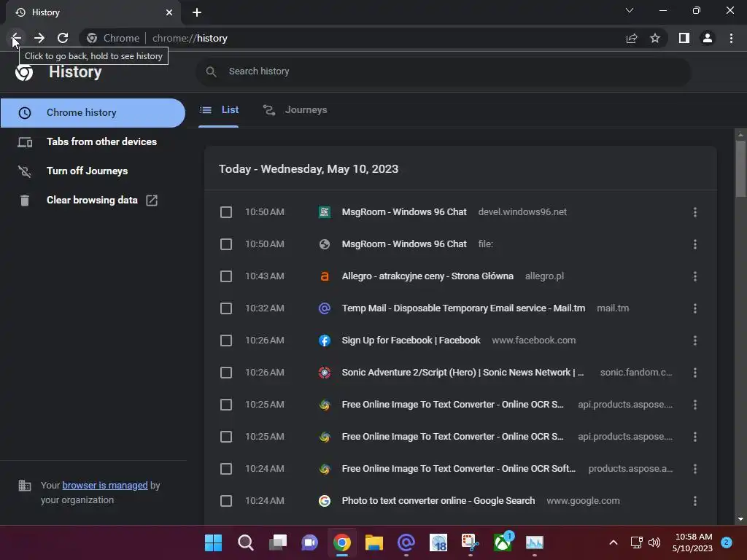Open the Chat app on taskbar
Screen dimensions: 747x560
(309, 542)
